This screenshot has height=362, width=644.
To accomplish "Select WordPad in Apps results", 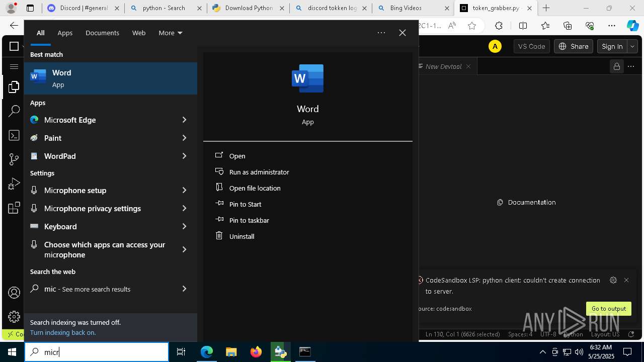I will point(101,156).
